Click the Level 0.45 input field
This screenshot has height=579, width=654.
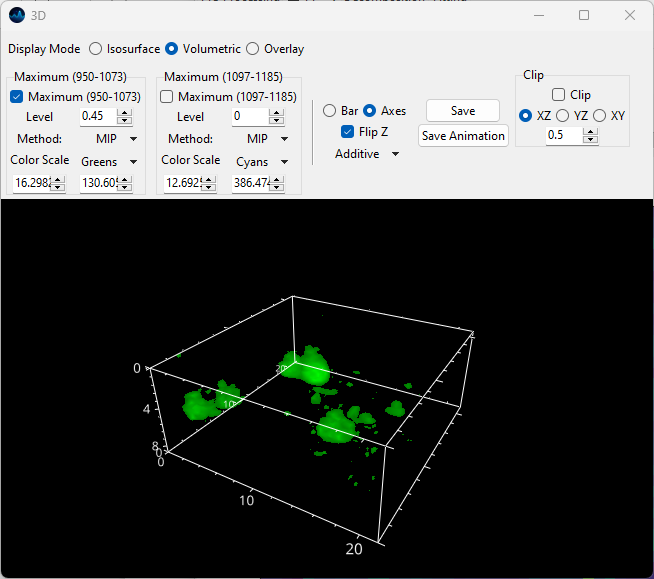coord(97,117)
